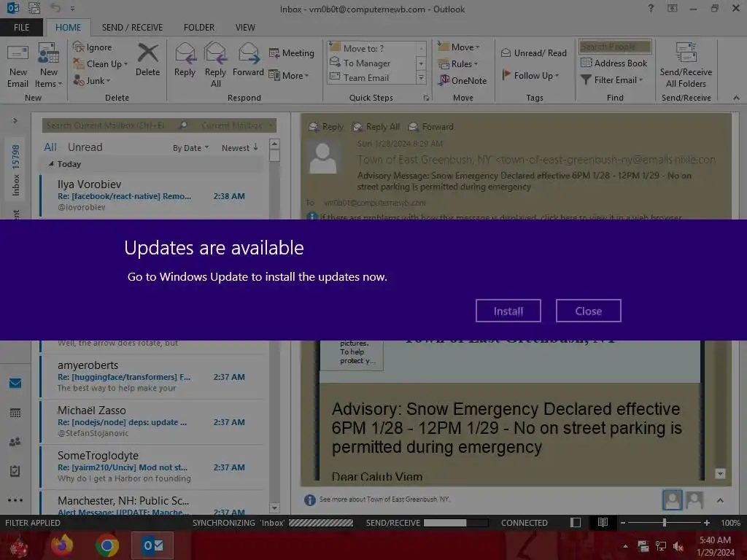The height and width of the screenshot is (560, 747).
Task: Collapse the ribbon with the arrow
Action: 736,98
